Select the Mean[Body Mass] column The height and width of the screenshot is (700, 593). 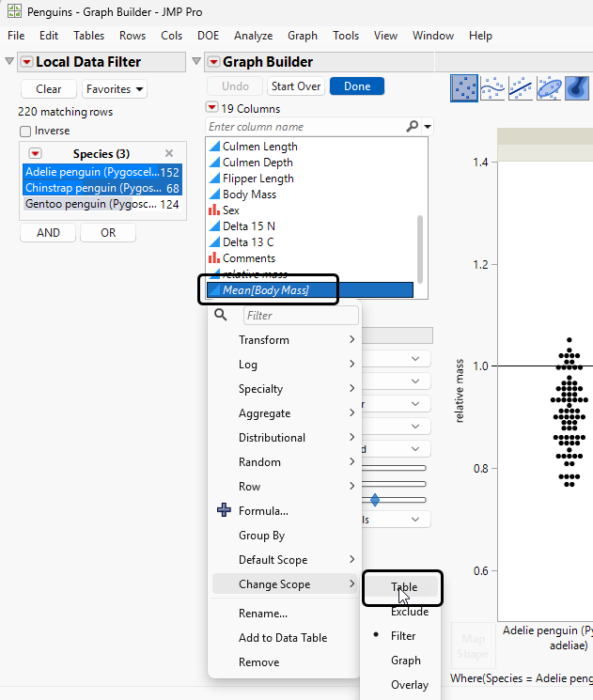[x=310, y=289]
